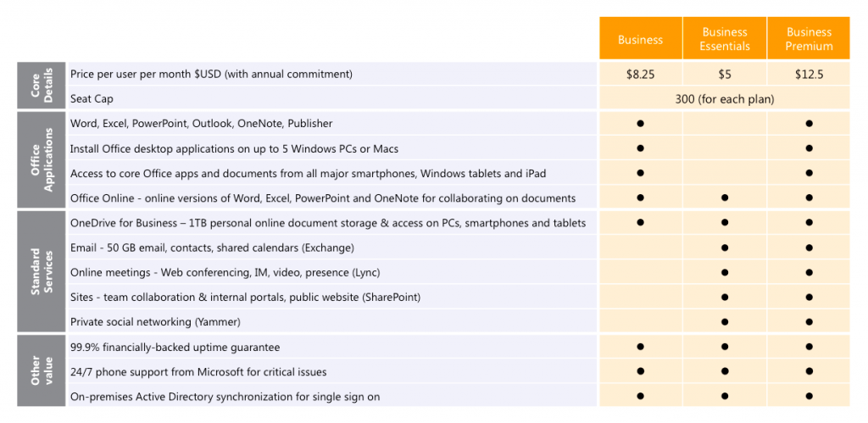Click the $5 Business Essentials price
The height and width of the screenshot is (423, 868).
click(725, 75)
